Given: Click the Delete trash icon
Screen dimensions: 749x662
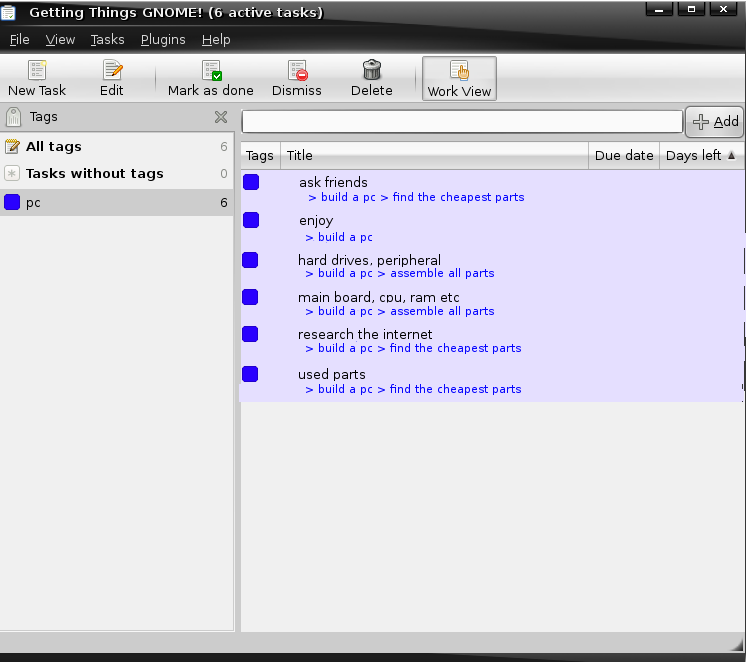Looking at the screenshot, I should 372,71.
